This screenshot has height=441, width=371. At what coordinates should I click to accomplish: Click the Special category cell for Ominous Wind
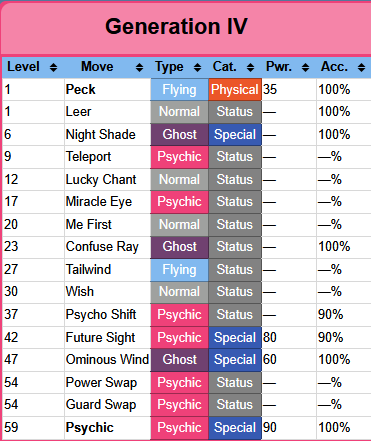point(235,360)
